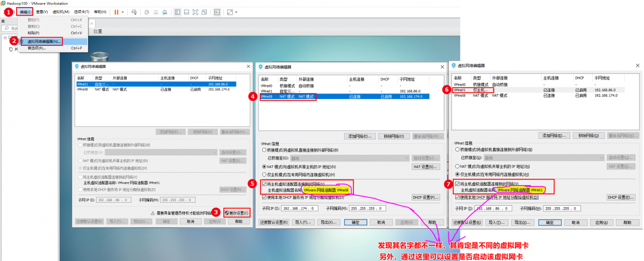Click 添加网络(E)... in the right dialog
The height and width of the screenshot is (261, 644).
[x=553, y=136]
